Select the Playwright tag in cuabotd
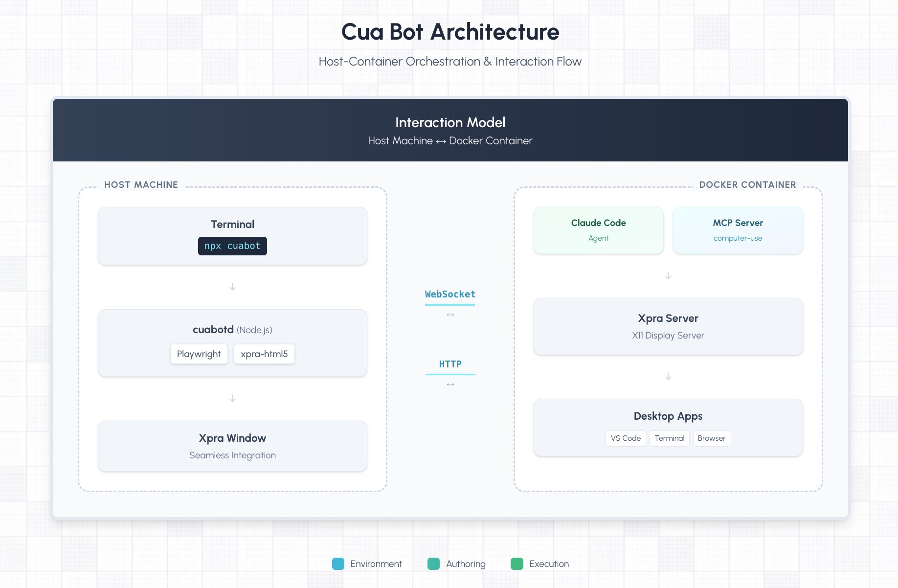This screenshot has height=588, width=898. click(x=199, y=354)
